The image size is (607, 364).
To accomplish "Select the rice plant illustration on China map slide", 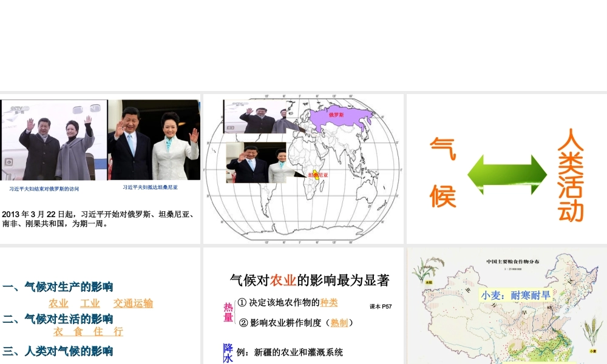I will [x=428, y=268].
